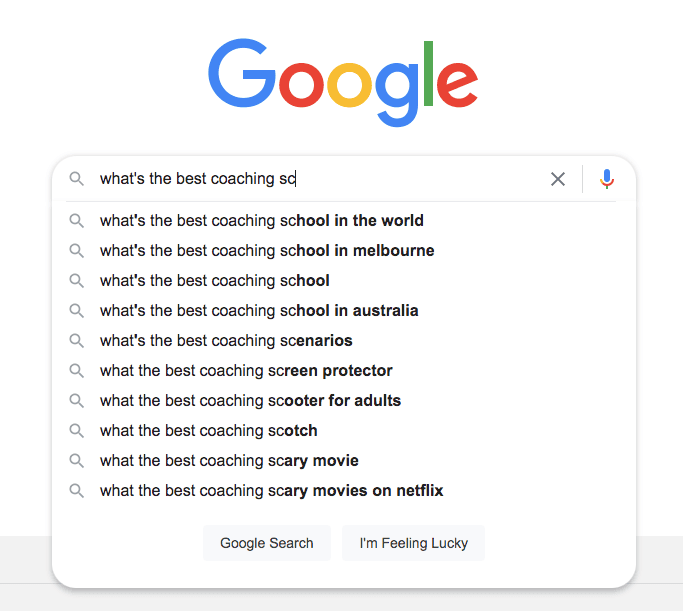Click magnifier icon beside 'screen protector' suggestion
This screenshot has height=611, width=683.
point(76,371)
